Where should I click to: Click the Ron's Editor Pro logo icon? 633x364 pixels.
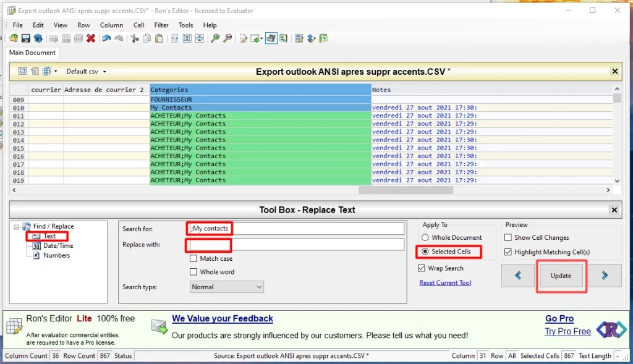point(611,329)
